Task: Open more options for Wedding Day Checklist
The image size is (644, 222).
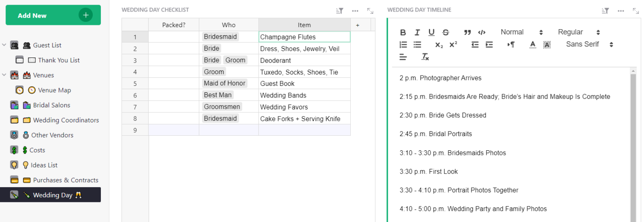Action: 355,11
